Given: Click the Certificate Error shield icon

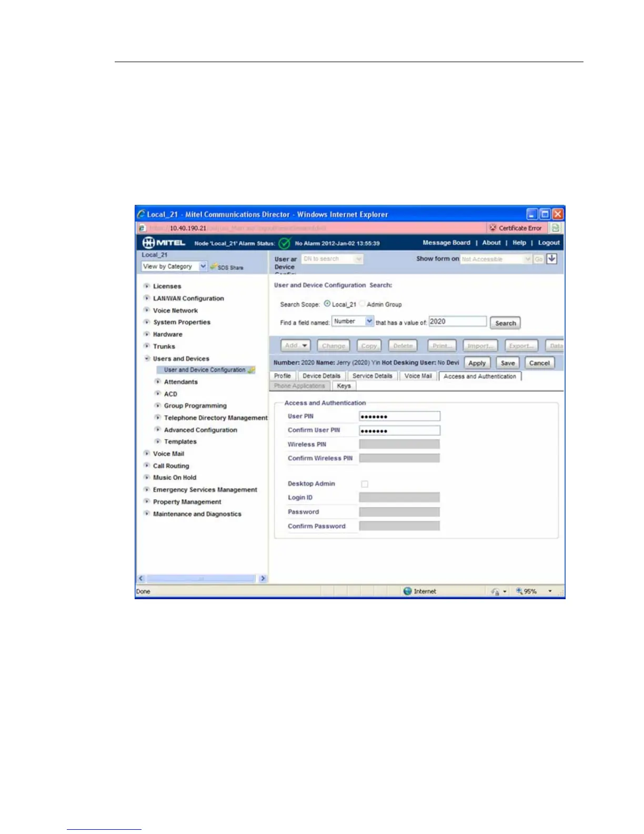Looking at the screenshot, I should (x=493, y=228).
